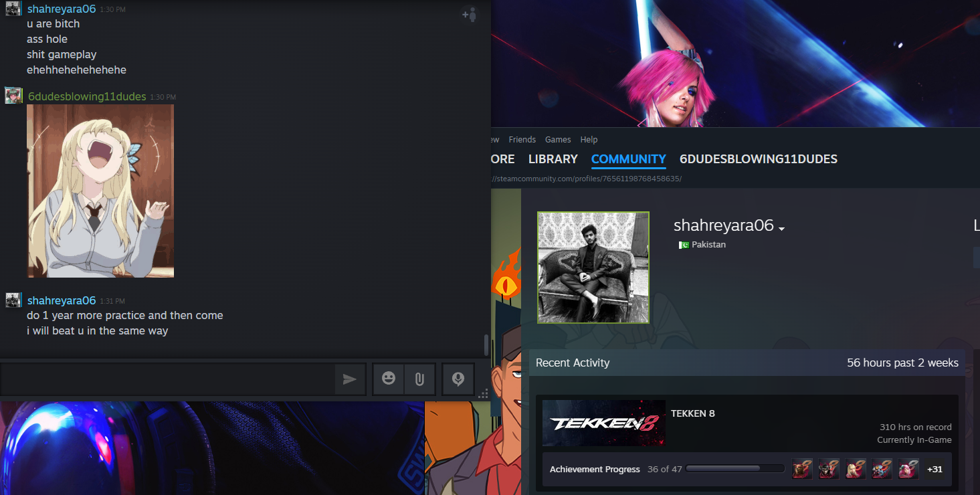Click the bear achievement icon for Tekken 8
Viewport: 980px width, 495px height.
click(x=802, y=469)
